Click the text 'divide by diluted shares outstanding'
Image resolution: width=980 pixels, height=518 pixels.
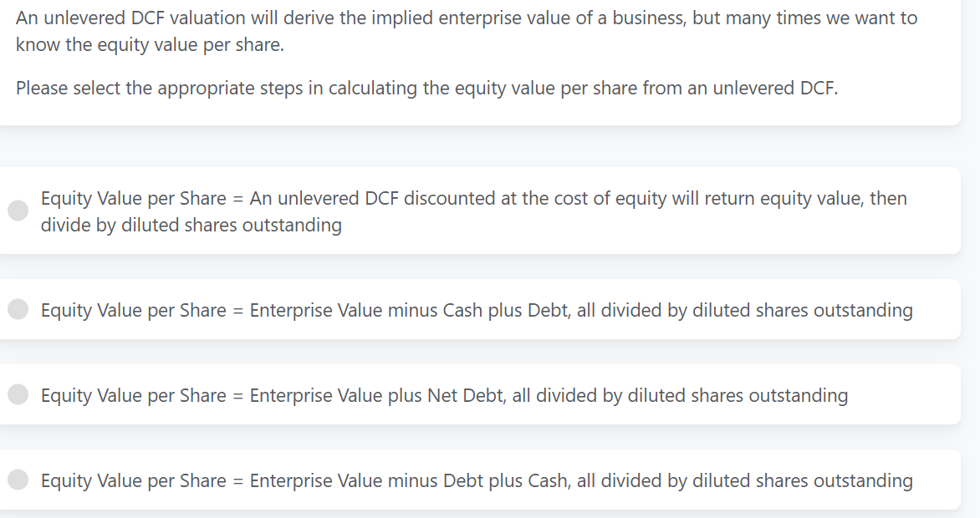(x=191, y=224)
